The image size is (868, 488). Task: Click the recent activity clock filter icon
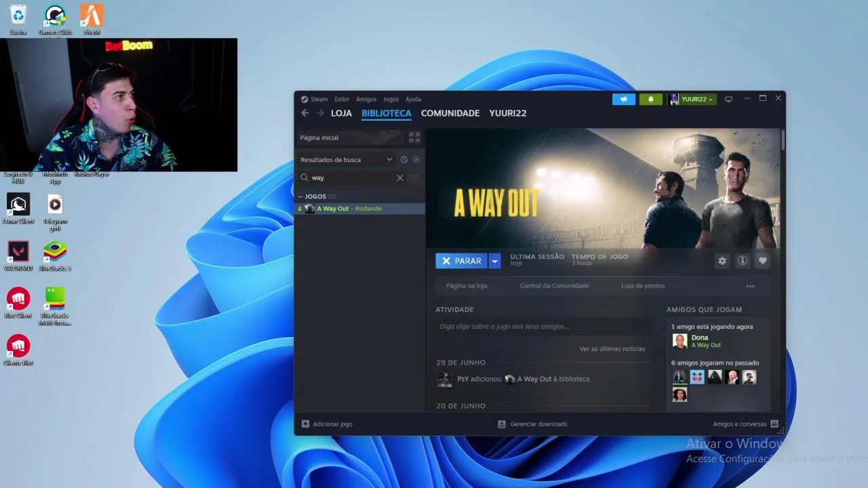pos(404,159)
